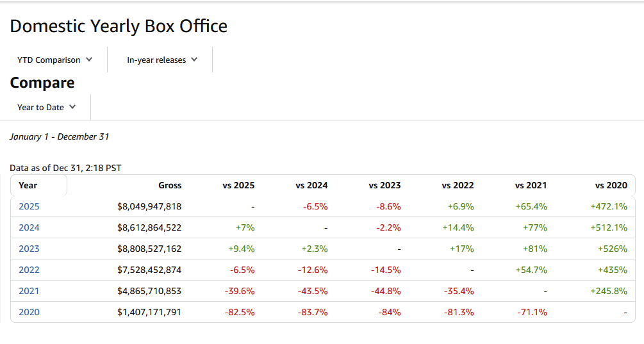
Task: Open the 2025 year link
Action: click(x=29, y=206)
